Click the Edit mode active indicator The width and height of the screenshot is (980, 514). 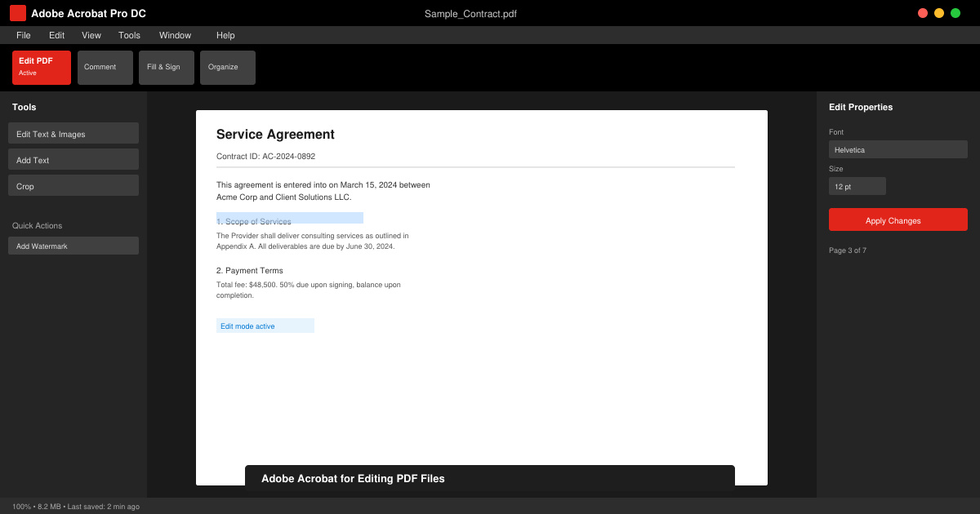265,326
